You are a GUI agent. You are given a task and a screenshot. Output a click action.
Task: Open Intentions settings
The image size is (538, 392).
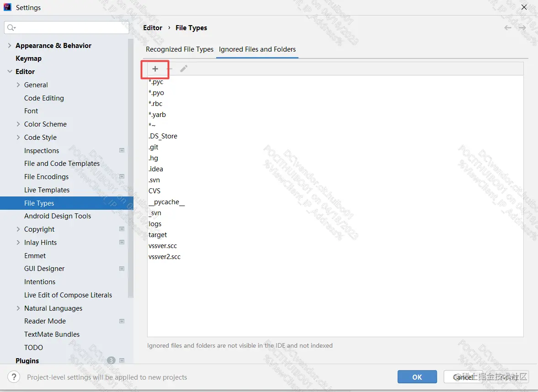point(39,282)
